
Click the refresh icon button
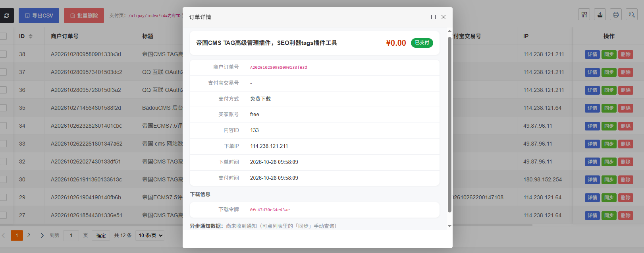6,16
